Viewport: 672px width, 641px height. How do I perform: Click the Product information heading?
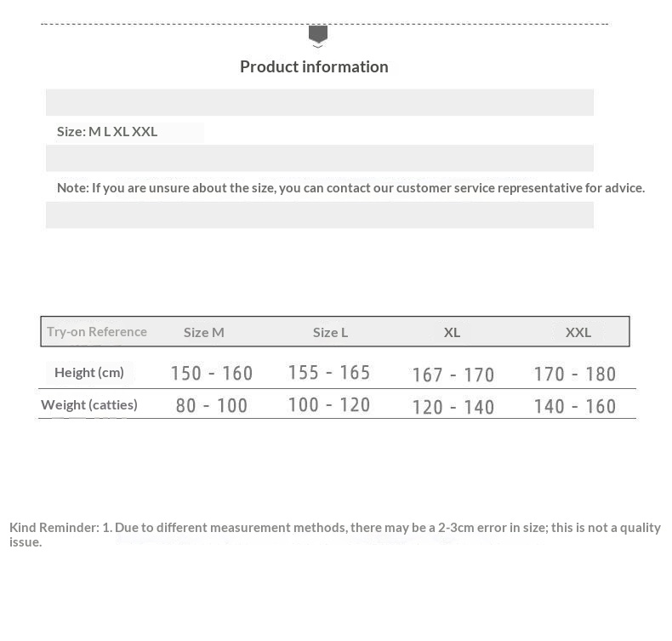314,66
